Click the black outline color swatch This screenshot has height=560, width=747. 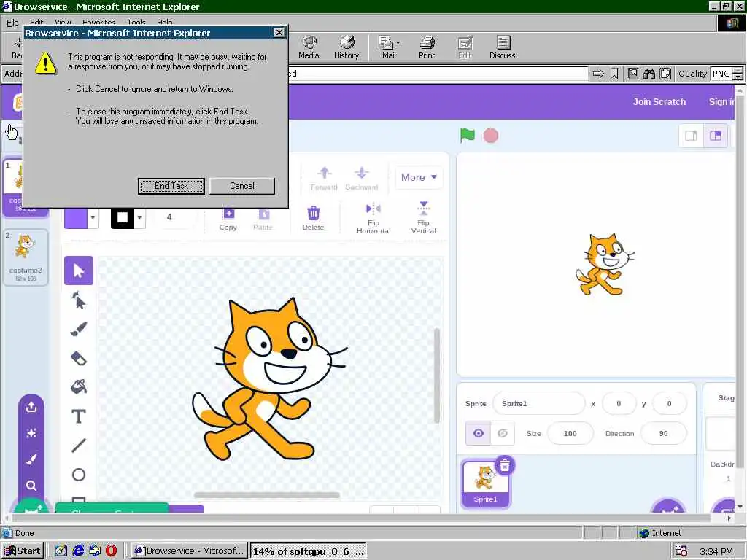click(x=123, y=217)
